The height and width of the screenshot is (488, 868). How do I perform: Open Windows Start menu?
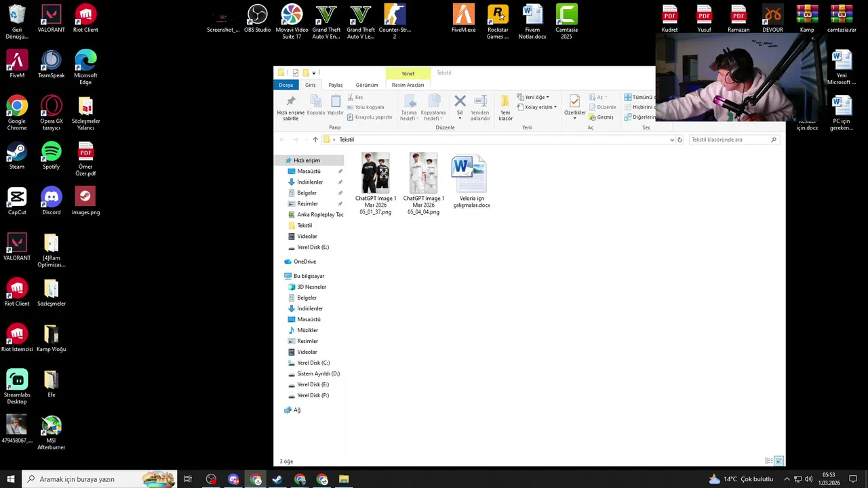(11, 479)
